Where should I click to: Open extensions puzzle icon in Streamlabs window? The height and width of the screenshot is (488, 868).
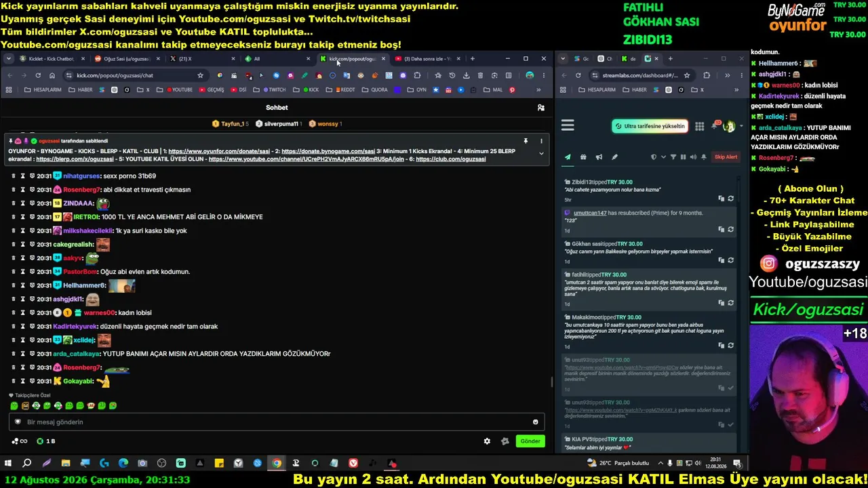coord(707,75)
